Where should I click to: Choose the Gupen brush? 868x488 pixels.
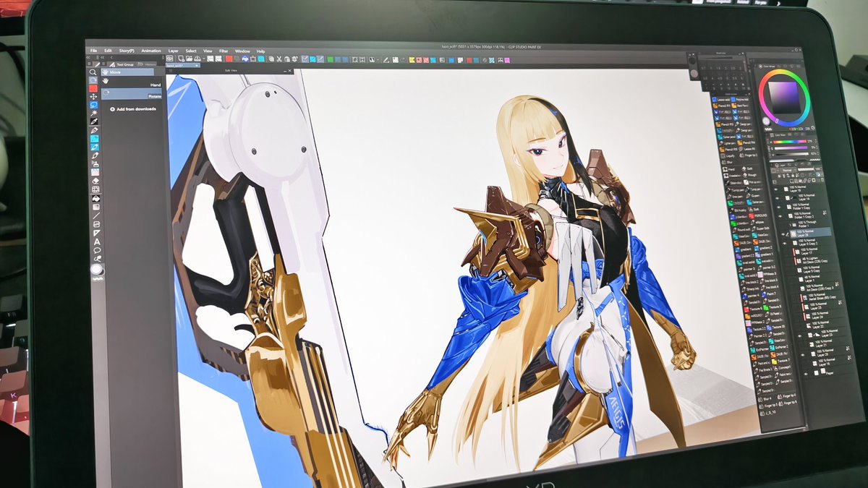click(x=753, y=196)
